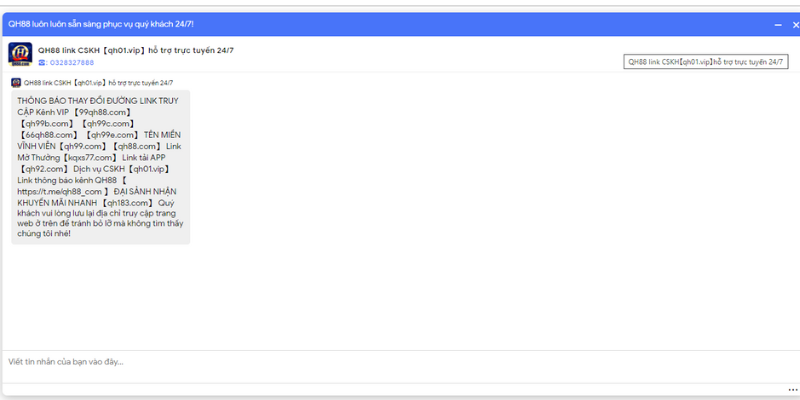
Task: Open the 66qh88.com link in the message
Action: (x=49, y=134)
